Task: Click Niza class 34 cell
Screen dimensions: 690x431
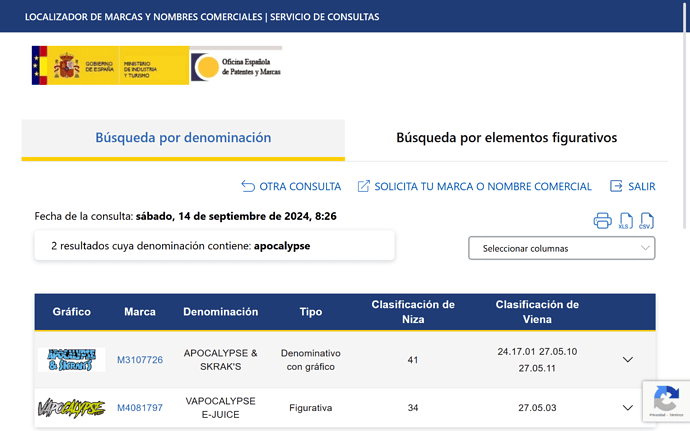Action: tap(413, 408)
